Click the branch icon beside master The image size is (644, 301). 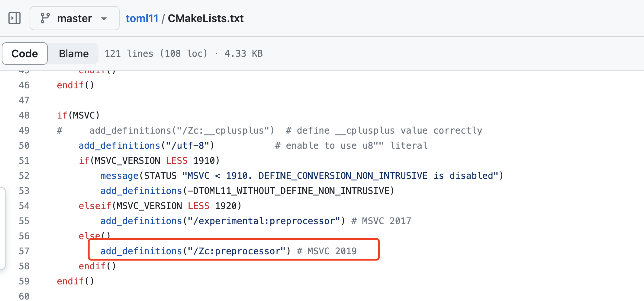click(x=45, y=18)
